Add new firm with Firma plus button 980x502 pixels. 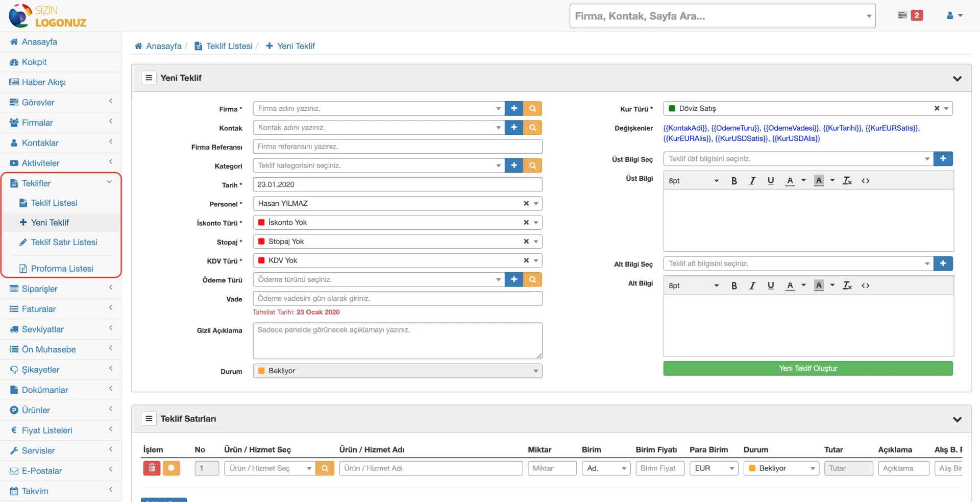pos(514,108)
